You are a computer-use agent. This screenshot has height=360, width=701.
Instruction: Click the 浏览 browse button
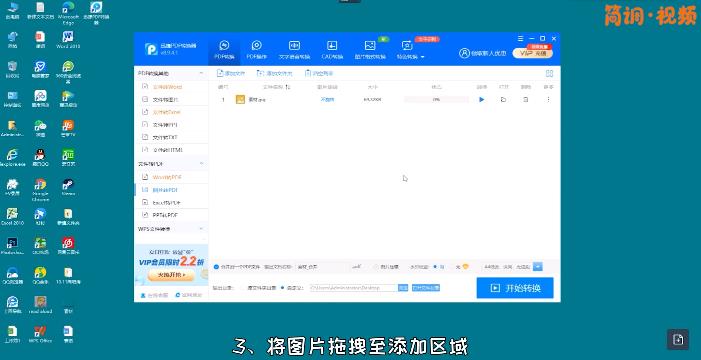click(x=403, y=288)
